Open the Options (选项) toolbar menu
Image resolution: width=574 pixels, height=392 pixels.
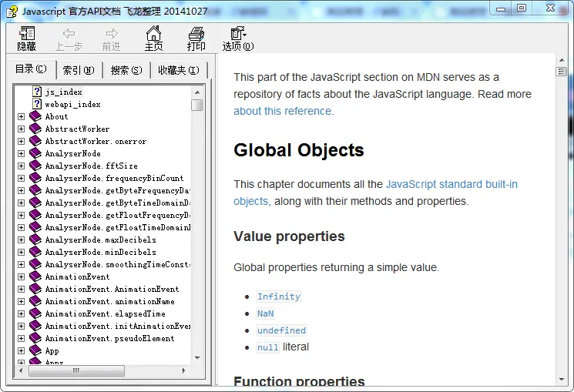coord(238,34)
